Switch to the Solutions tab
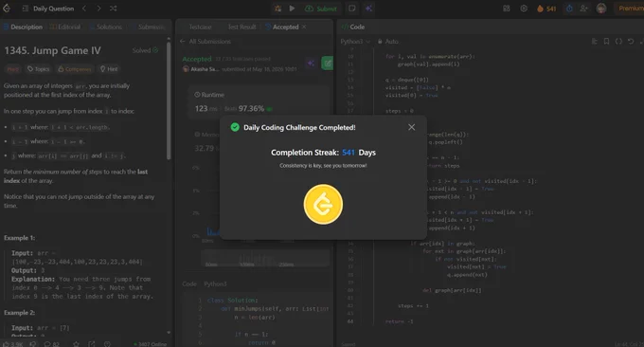This screenshot has height=347, width=644. 106,27
